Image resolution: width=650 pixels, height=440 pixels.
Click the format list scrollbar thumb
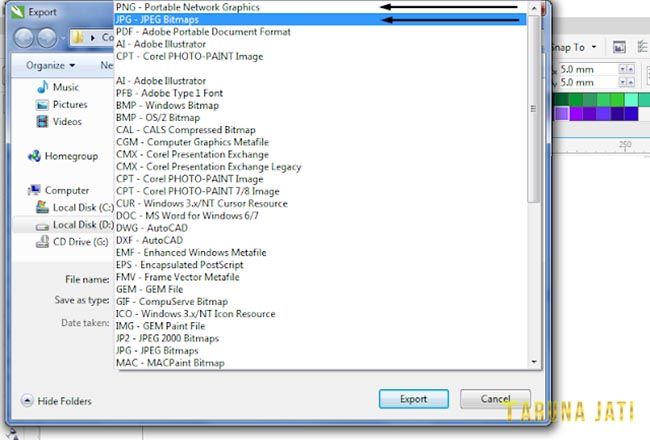534,109
